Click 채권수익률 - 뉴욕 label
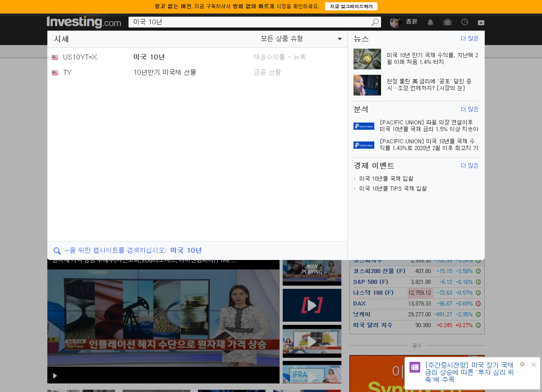 pyautogui.click(x=280, y=57)
